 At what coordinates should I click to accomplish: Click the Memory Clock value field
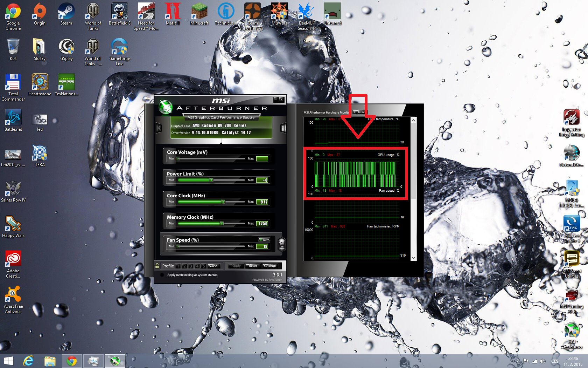click(x=262, y=224)
